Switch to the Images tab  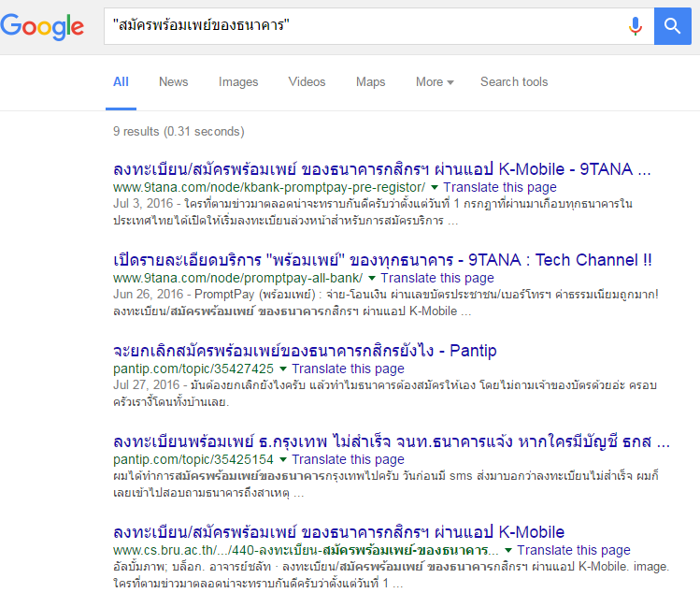238,81
